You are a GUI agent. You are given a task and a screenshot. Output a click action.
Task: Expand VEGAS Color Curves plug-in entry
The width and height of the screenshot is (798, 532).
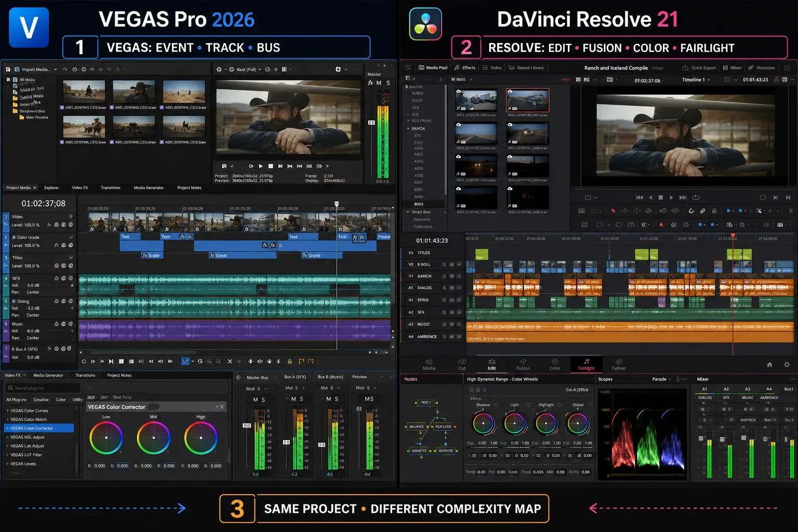pyautogui.click(x=7, y=410)
